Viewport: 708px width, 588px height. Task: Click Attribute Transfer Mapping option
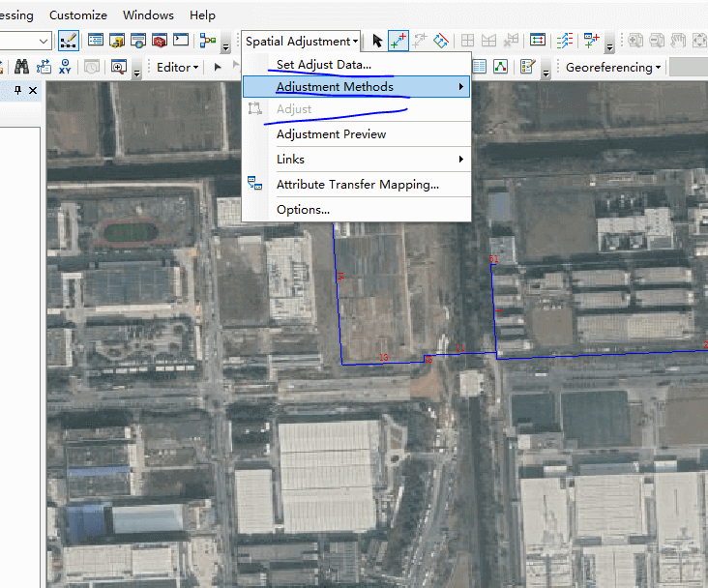357,184
